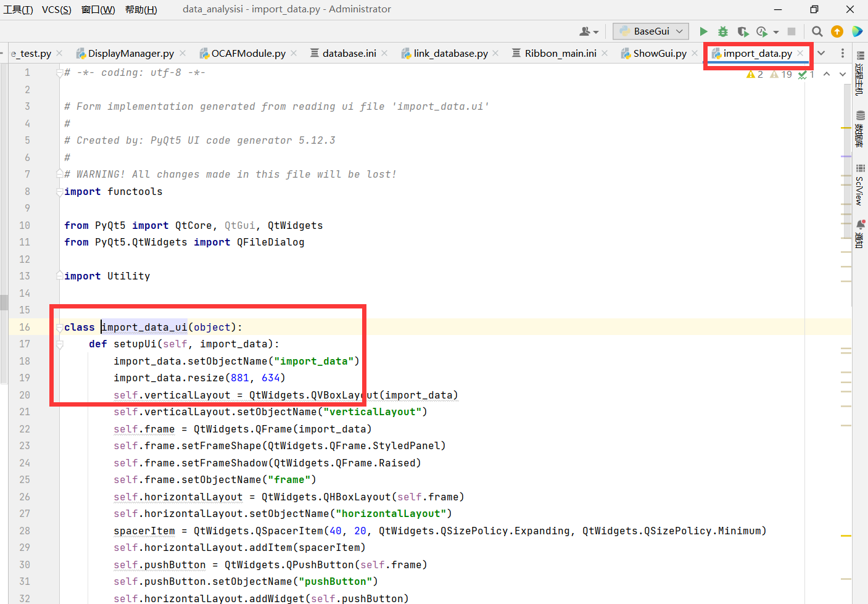Click the yellow warnings count 2 indicator
Screen dimensions: 868x604
[754, 74]
